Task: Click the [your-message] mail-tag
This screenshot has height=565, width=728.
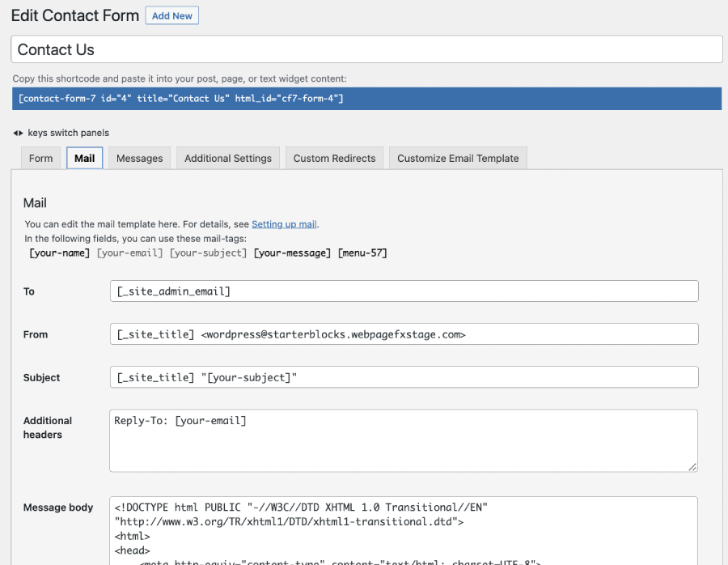Action: point(292,253)
